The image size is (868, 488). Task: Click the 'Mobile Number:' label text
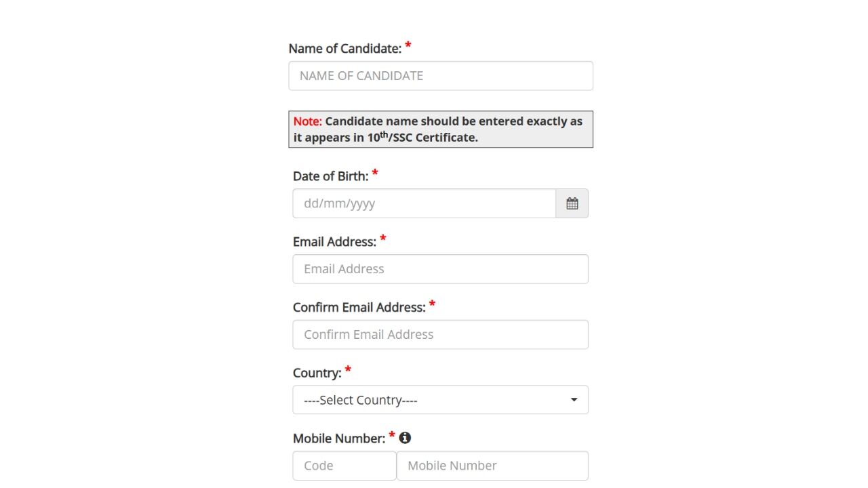pos(339,439)
